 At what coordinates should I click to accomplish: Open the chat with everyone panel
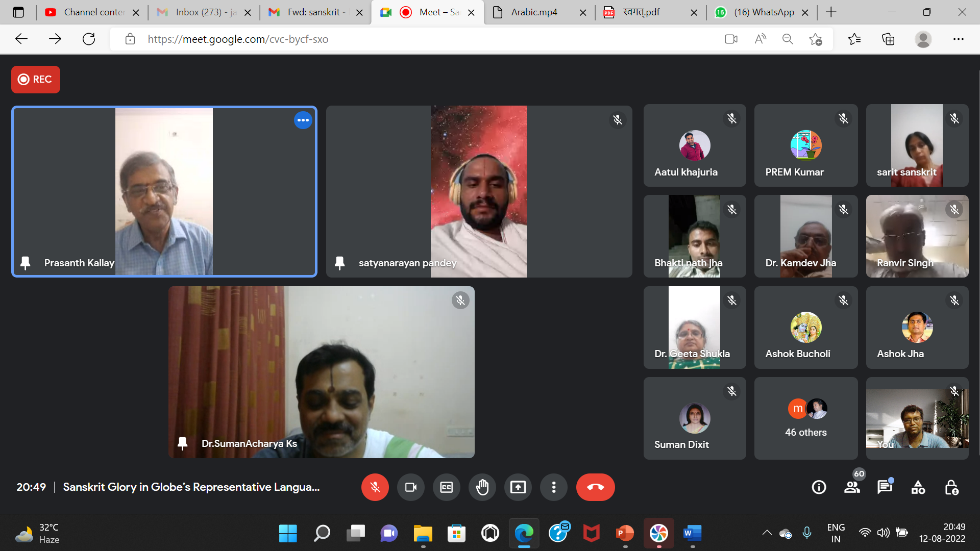tap(885, 487)
